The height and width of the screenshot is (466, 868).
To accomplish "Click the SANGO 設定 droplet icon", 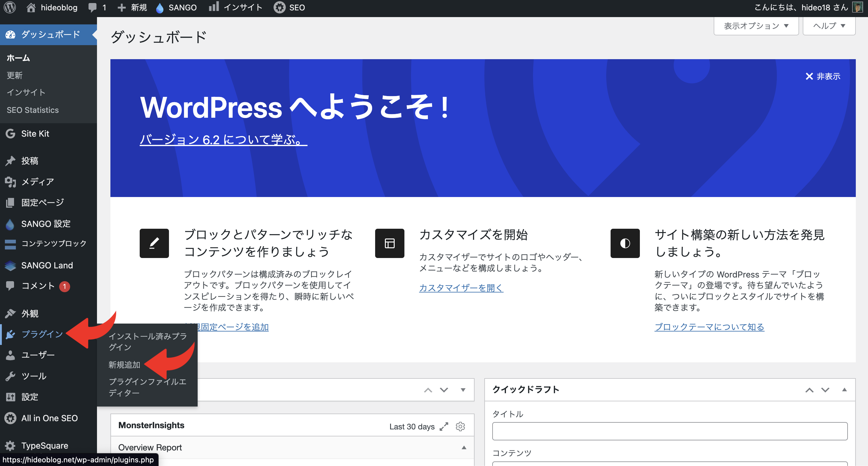I will tap(10, 224).
